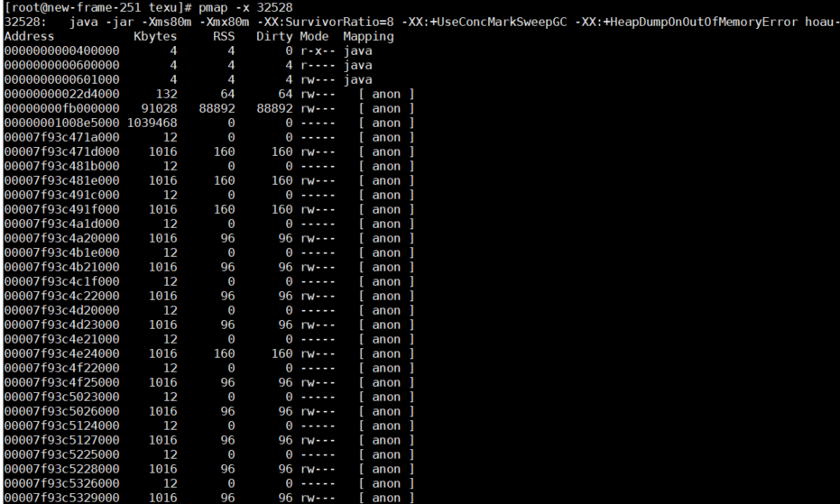Screen dimensions: 840x504
Task: Click address 00000000fb000000
Action: click(61, 109)
